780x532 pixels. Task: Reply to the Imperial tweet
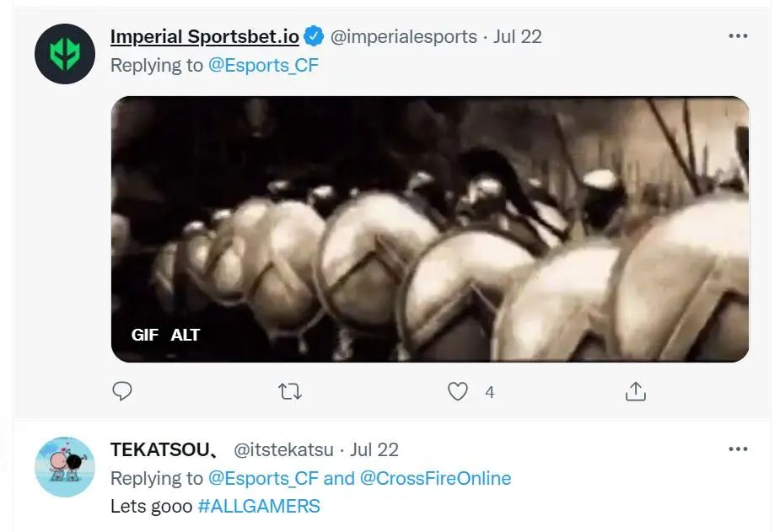tap(122, 391)
